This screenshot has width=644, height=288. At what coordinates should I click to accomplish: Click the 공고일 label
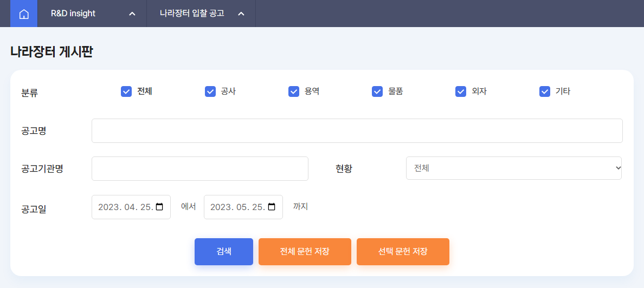click(34, 209)
